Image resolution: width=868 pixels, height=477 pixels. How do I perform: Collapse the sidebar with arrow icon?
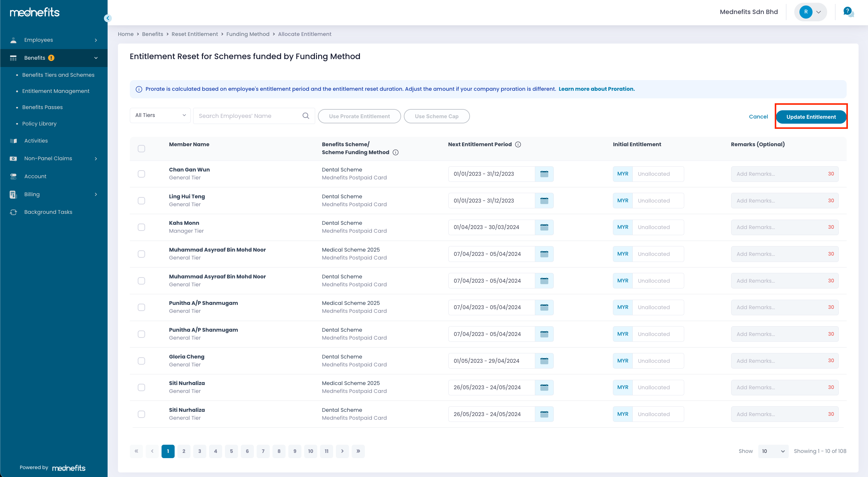click(108, 18)
